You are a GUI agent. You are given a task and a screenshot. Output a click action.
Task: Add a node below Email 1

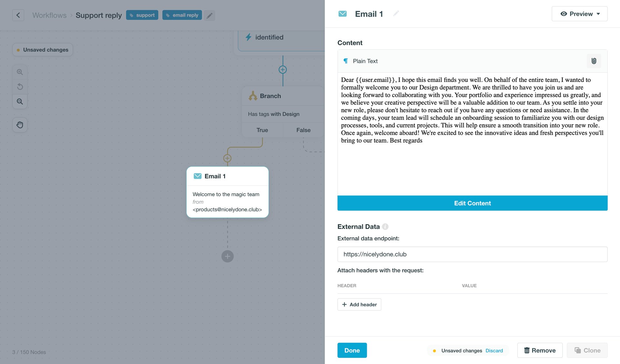[227, 256]
